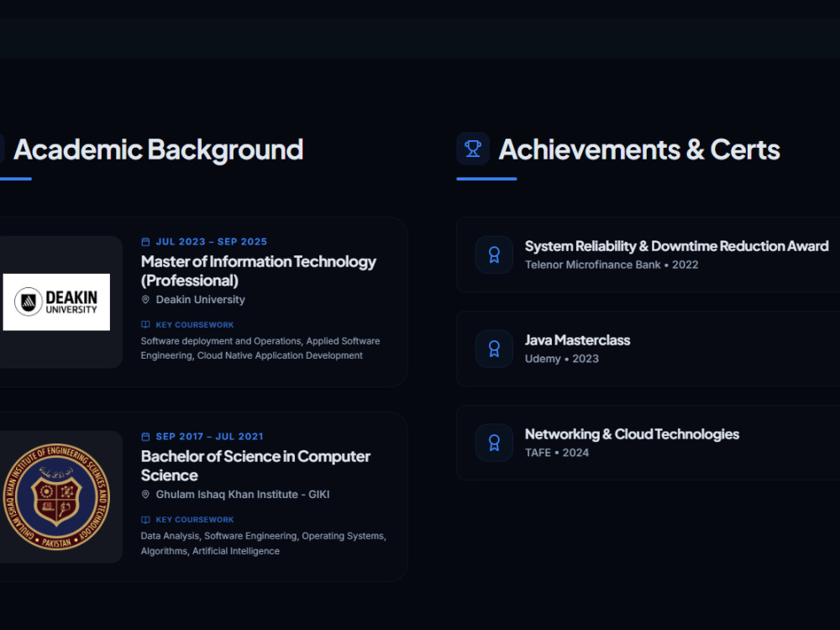Click the System Reliability & Downtime Reduction Award title
The image size is (840, 630).
click(x=676, y=246)
